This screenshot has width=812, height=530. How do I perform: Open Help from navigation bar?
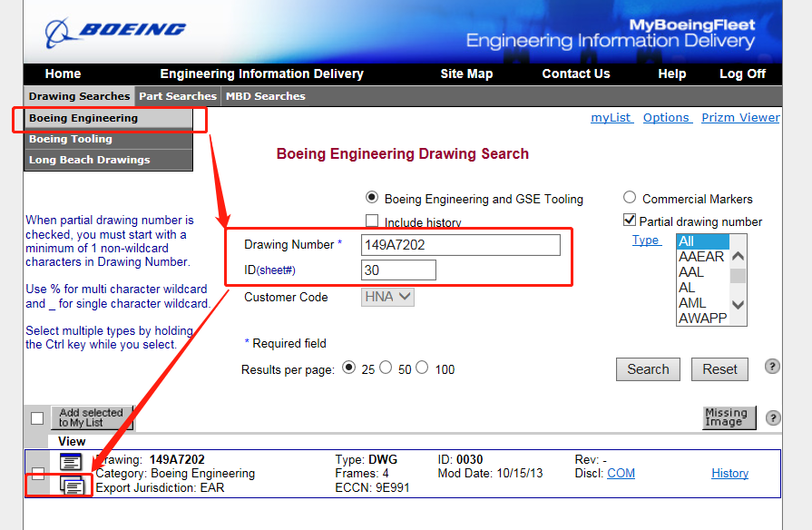672,74
